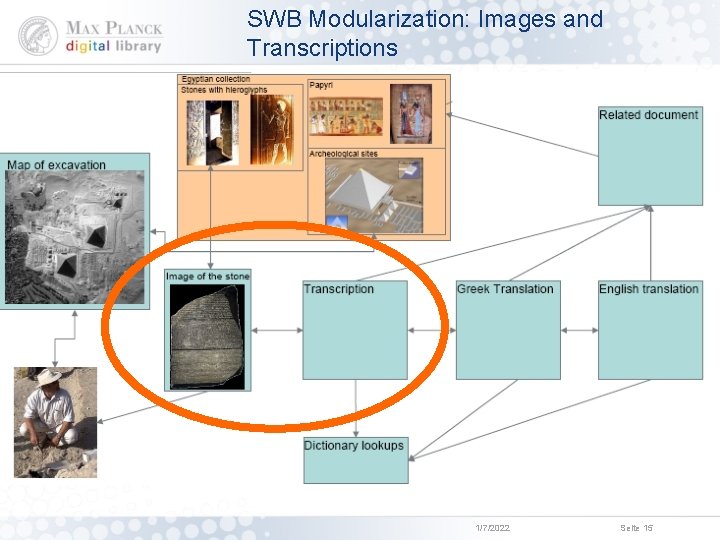Click the Dictionary lookups box
This screenshot has width=720, height=540.
(356, 460)
